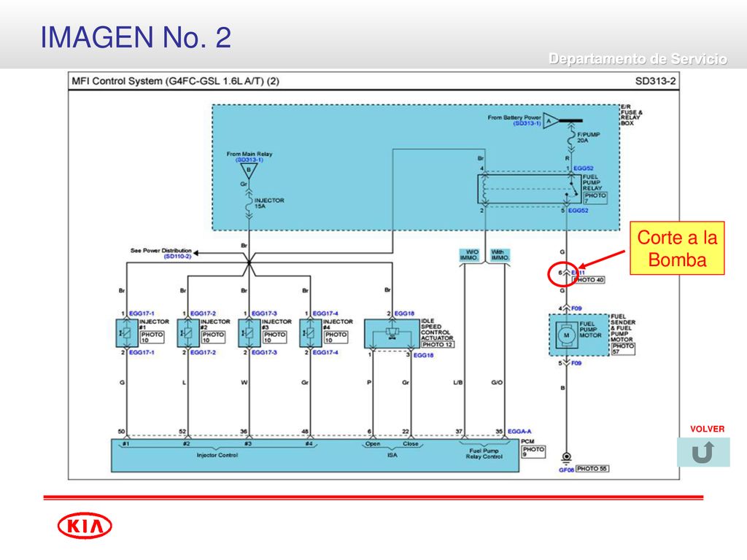
Task: Click the With IMMO. label box
Action: [499, 254]
